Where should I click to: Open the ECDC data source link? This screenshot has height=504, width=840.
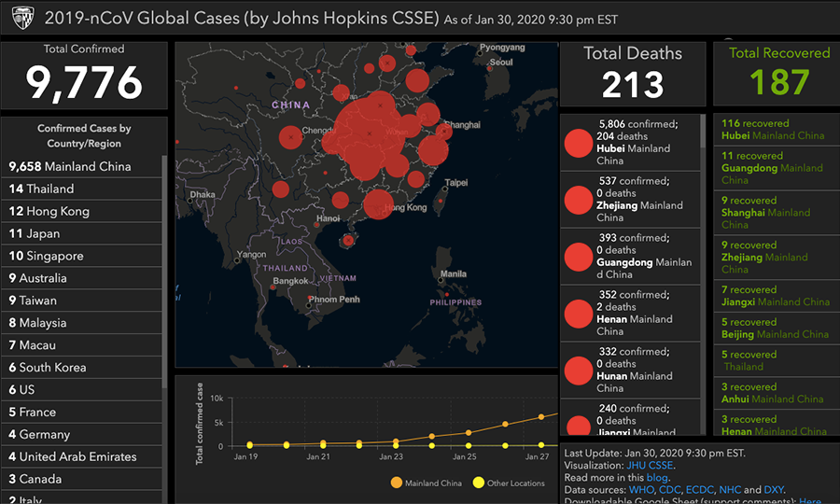[699, 490]
